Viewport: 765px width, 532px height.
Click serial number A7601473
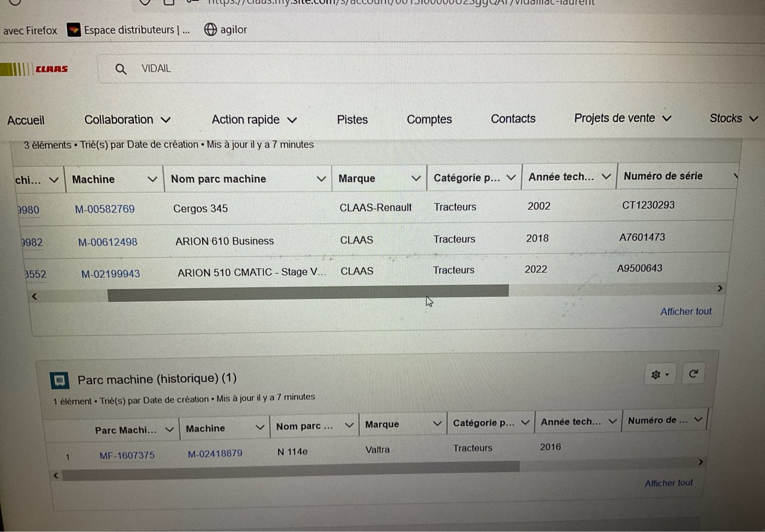[x=642, y=237]
